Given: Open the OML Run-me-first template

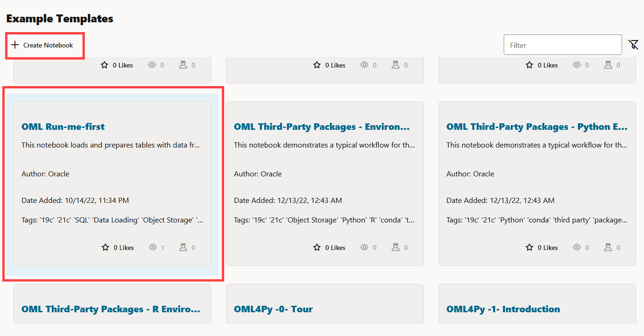Looking at the screenshot, I should (x=63, y=127).
